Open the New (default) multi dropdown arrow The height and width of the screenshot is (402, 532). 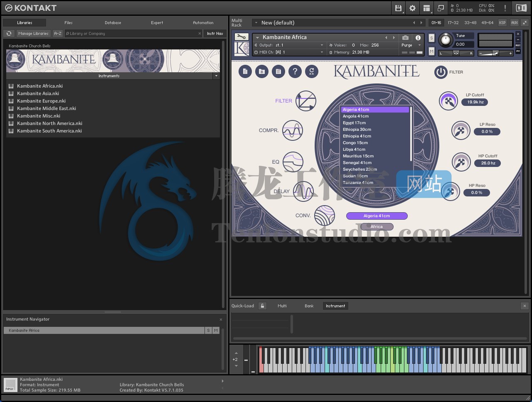(x=256, y=23)
